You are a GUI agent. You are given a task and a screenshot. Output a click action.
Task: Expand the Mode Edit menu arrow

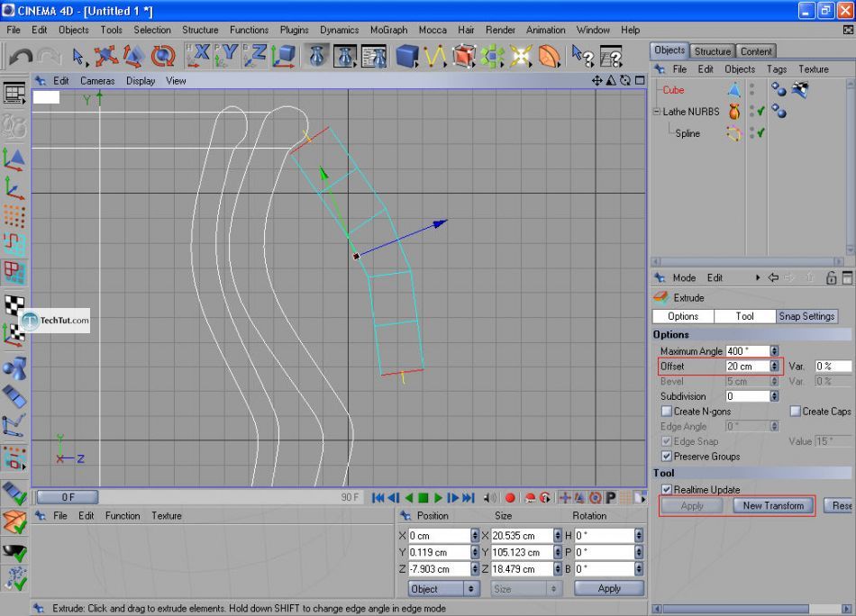(758, 277)
